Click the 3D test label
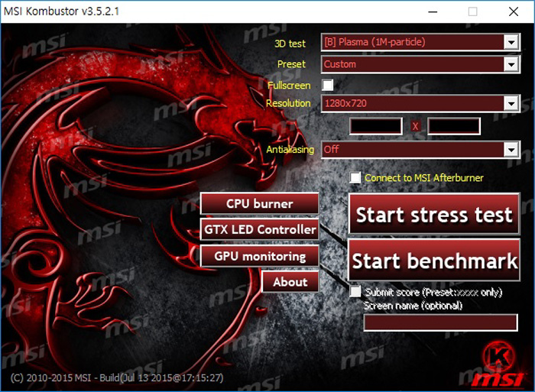Viewport: 535px width, 392px height. tap(290, 44)
